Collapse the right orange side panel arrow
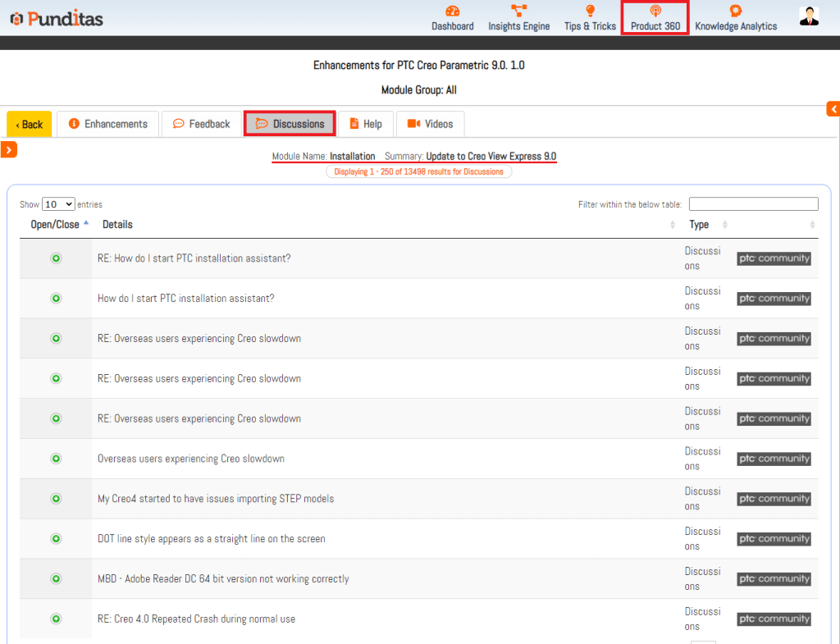840x644 pixels. (833, 109)
